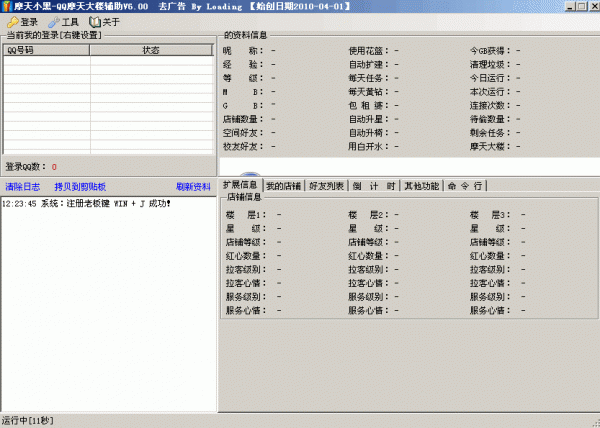Click the 店铺数量 label
This screenshot has height=428, width=600.
243,119
